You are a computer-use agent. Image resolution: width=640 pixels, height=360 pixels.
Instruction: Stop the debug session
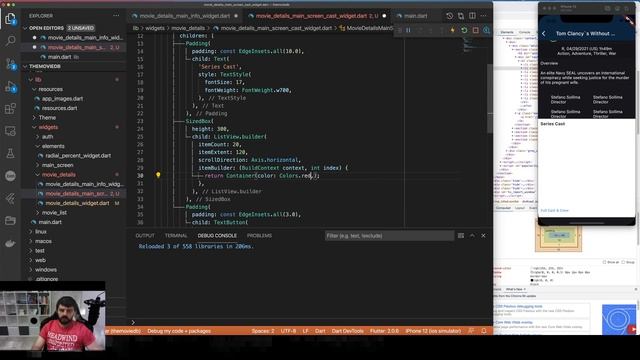(x=476, y=30)
